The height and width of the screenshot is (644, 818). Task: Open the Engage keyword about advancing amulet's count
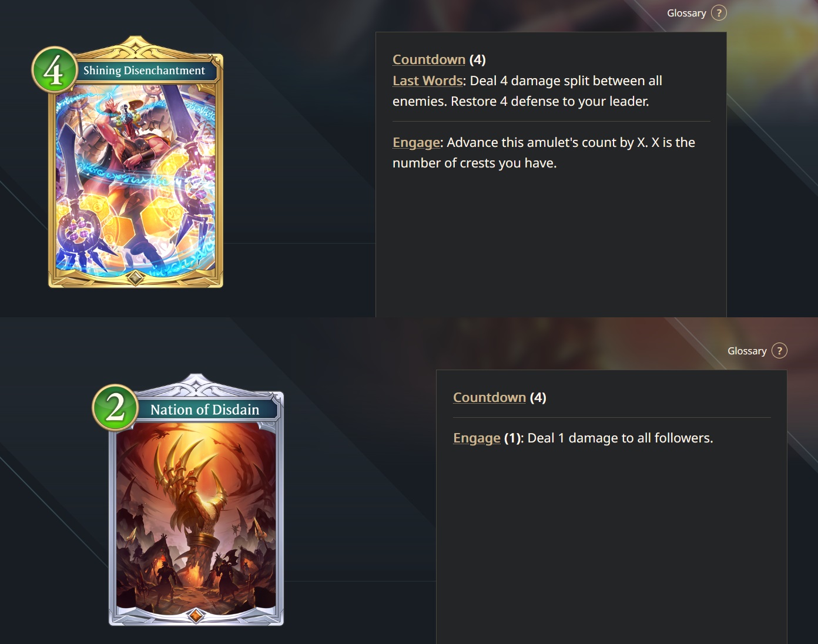coord(416,143)
